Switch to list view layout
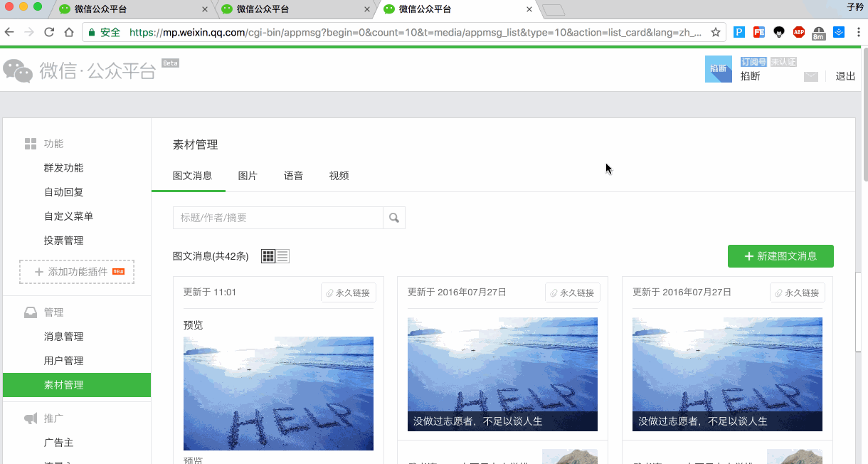 pyautogui.click(x=283, y=256)
